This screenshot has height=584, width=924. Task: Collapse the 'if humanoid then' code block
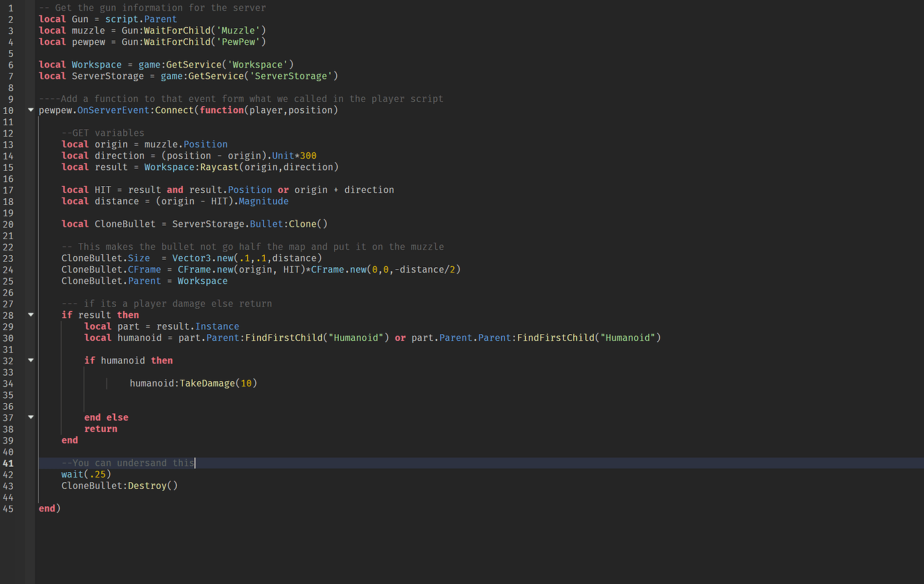pyautogui.click(x=29, y=360)
